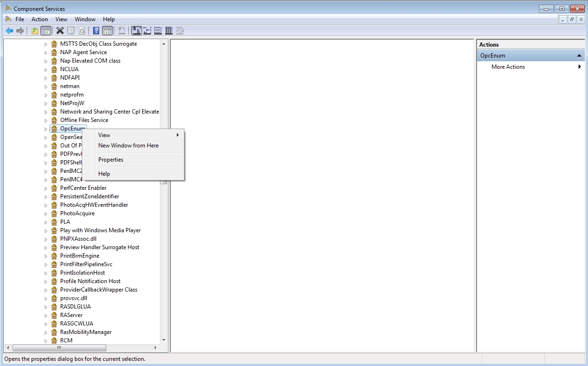588x366 pixels.
Task: Click the Export List toolbar icon
Action: pyautogui.click(x=121, y=30)
